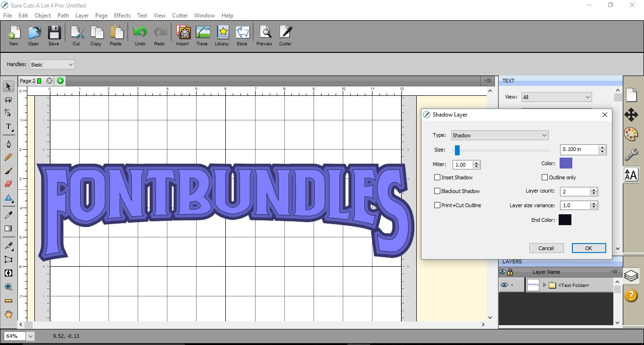Click the Preview magnifier icon
Viewport: 644px width, 345px height.
point(265,33)
